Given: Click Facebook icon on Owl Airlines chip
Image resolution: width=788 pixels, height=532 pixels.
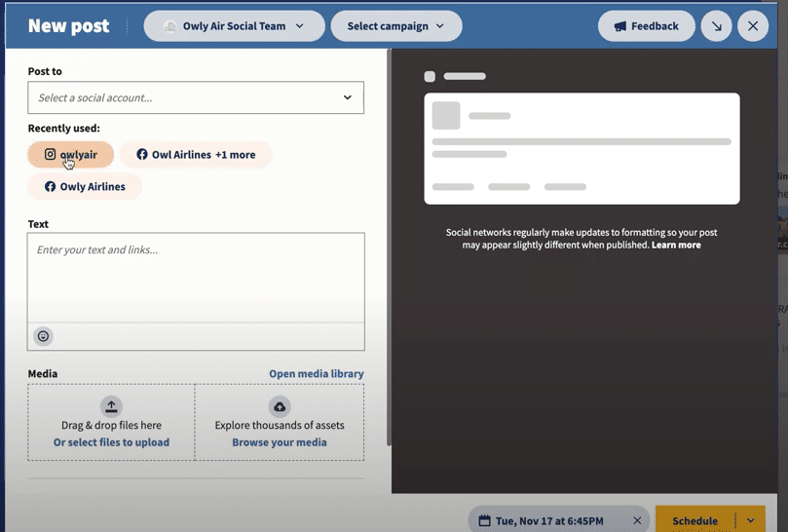Looking at the screenshot, I should pos(142,154).
